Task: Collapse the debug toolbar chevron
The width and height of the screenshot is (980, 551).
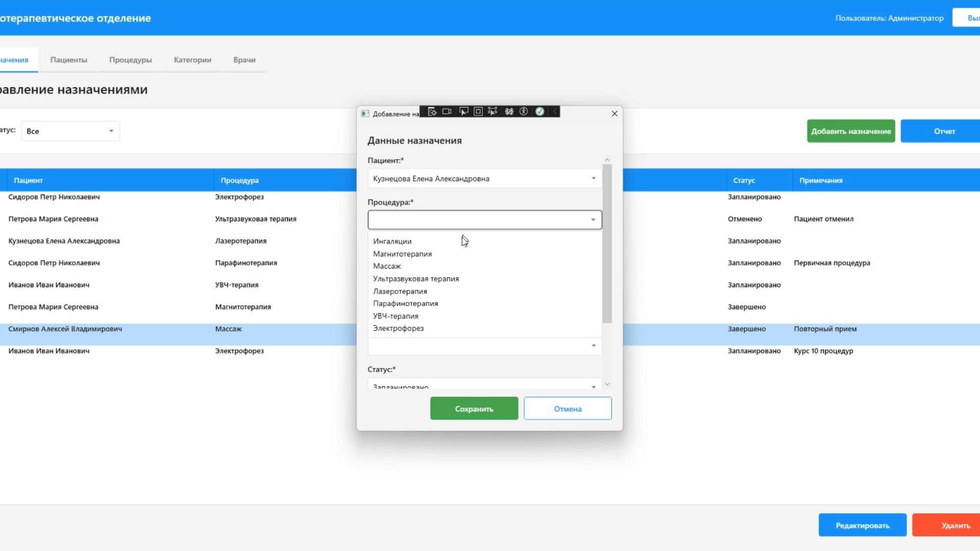Action: 555,112
